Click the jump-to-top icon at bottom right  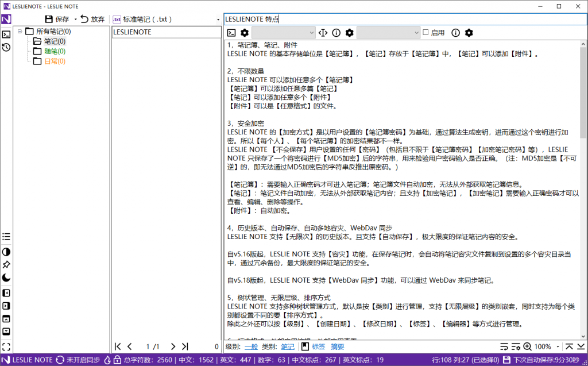click(x=569, y=346)
